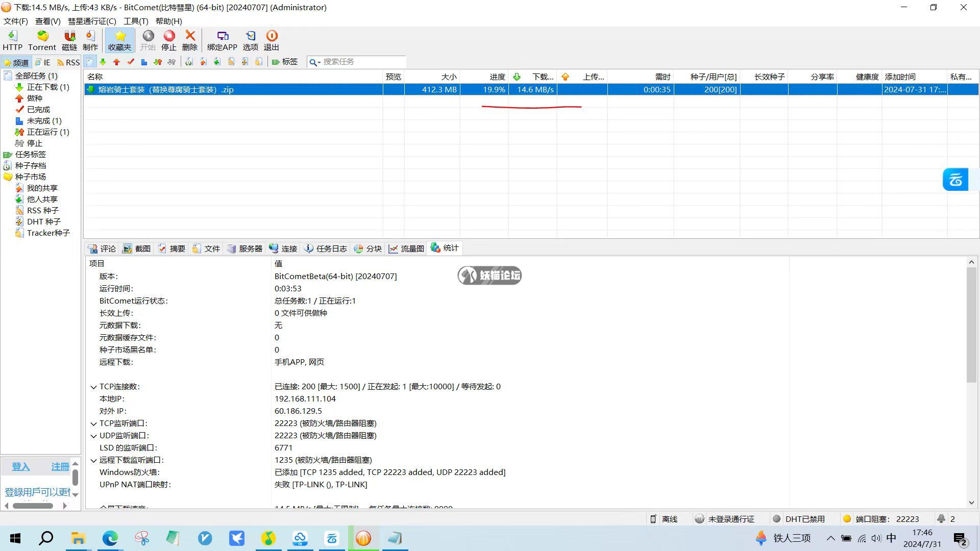Click the 端口阻塞 status bar indicator
This screenshot has height=551, width=980.
(x=881, y=519)
